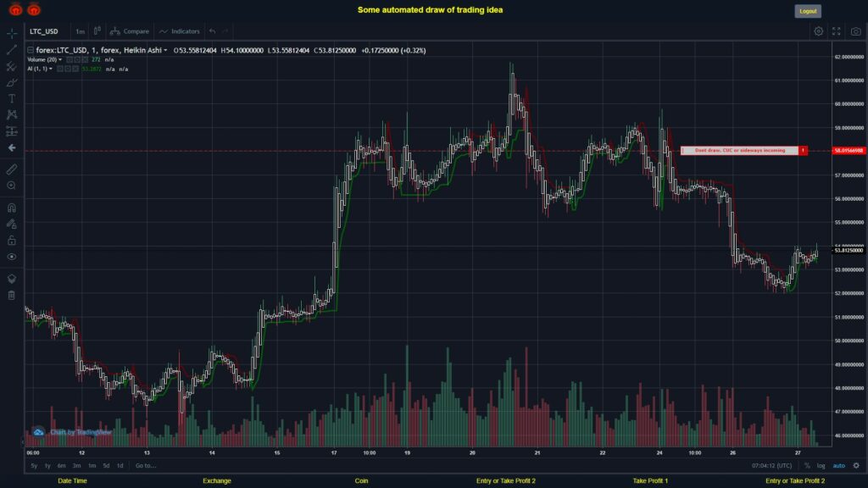The image size is (868, 488).
Task: Click the left red logo icon
Action: coord(15,9)
